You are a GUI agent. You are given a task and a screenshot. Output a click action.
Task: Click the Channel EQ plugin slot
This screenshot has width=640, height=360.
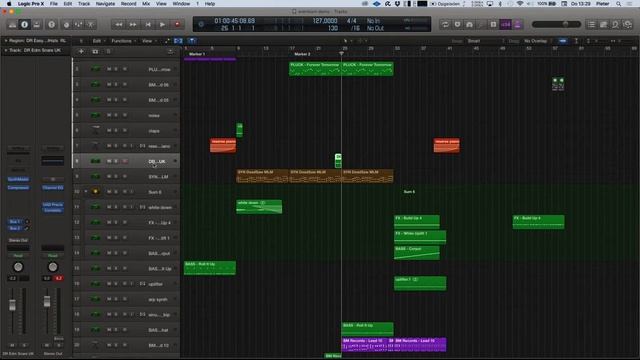(53, 188)
